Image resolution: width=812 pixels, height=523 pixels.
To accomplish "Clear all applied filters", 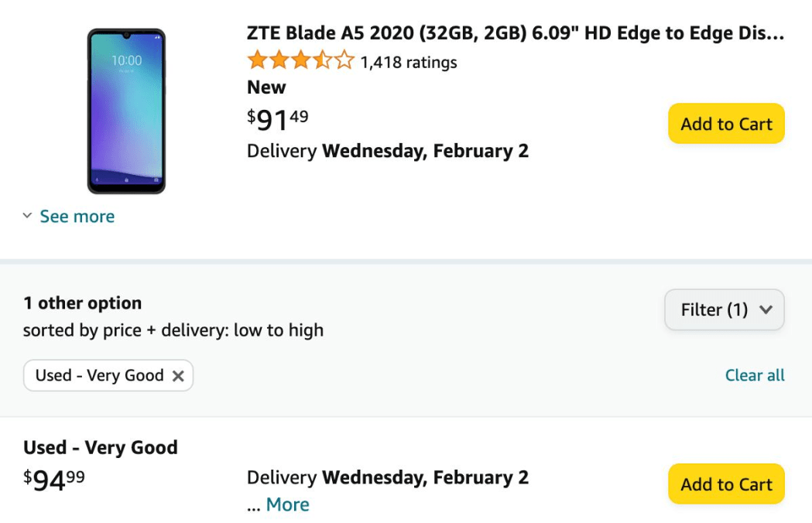I will click(755, 375).
